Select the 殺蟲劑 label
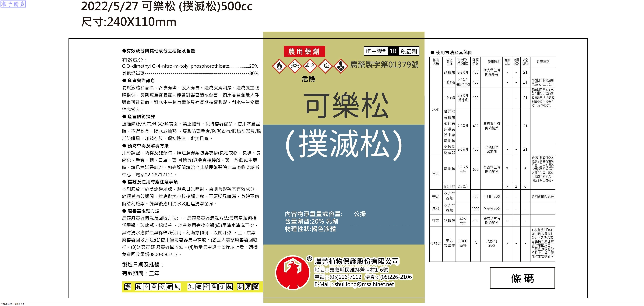 pyautogui.click(x=409, y=51)
